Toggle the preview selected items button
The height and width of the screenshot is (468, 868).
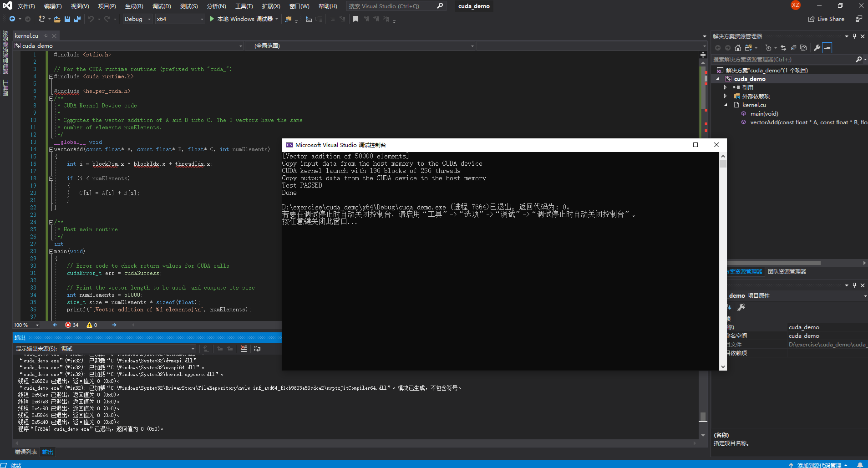[827, 48]
